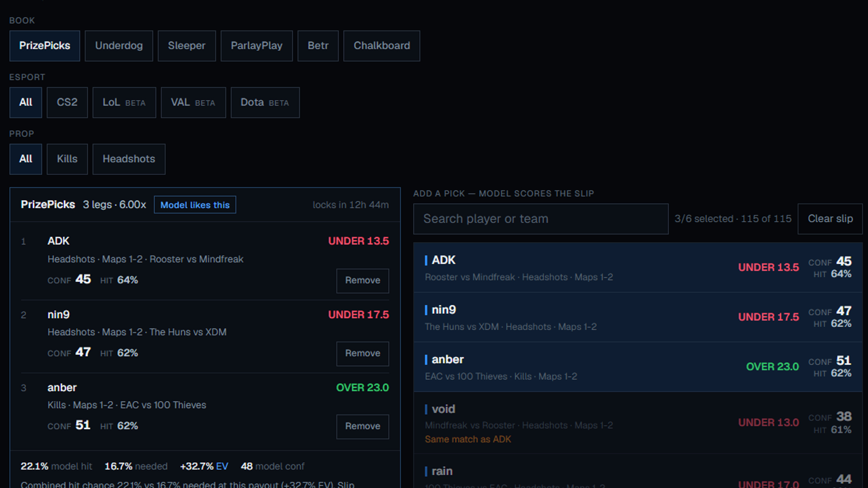Filter esport to VAL beta
Image resolution: width=868 pixels, height=488 pixels.
coord(193,102)
